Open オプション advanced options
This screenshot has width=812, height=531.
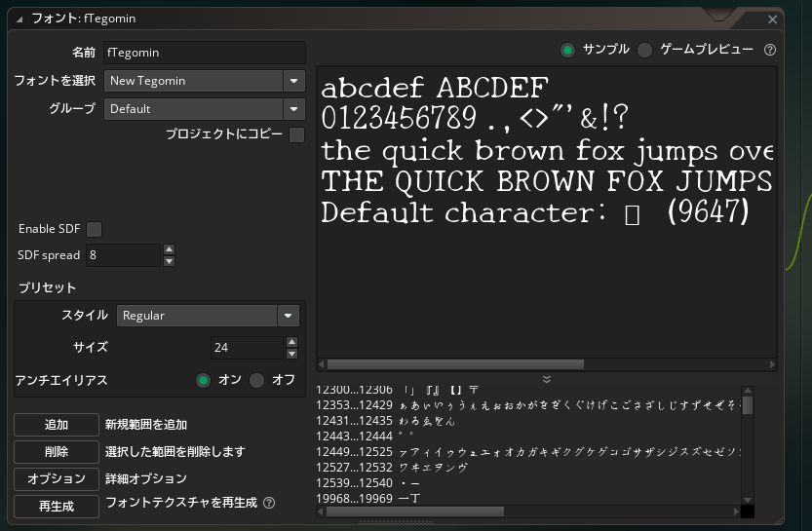tap(57, 478)
